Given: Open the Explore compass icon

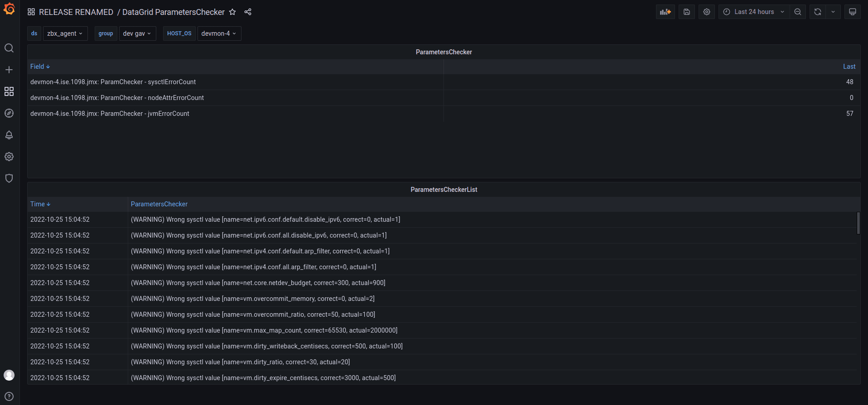Looking at the screenshot, I should pos(9,113).
